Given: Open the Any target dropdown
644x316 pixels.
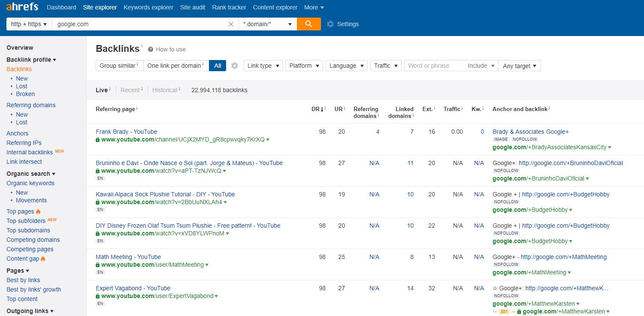Looking at the screenshot, I should [x=520, y=66].
